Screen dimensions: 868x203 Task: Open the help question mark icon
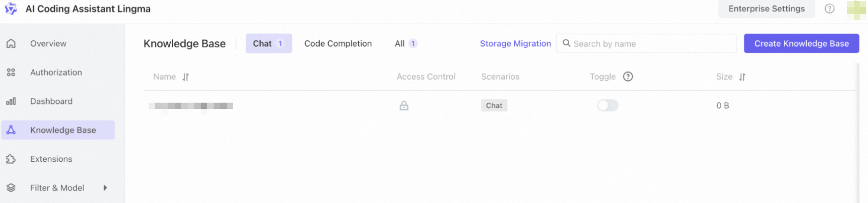(x=830, y=8)
